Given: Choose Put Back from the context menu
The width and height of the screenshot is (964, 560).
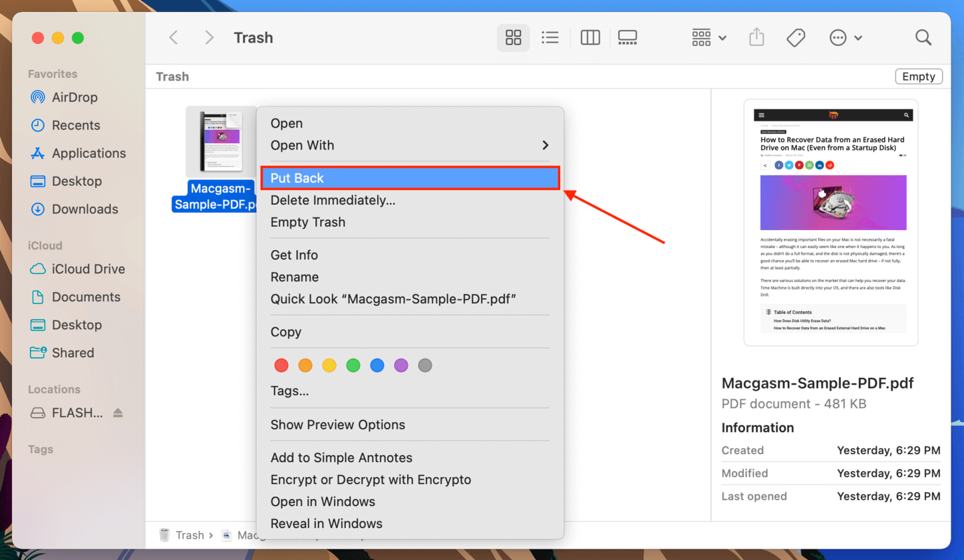Looking at the screenshot, I should [x=410, y=178].
